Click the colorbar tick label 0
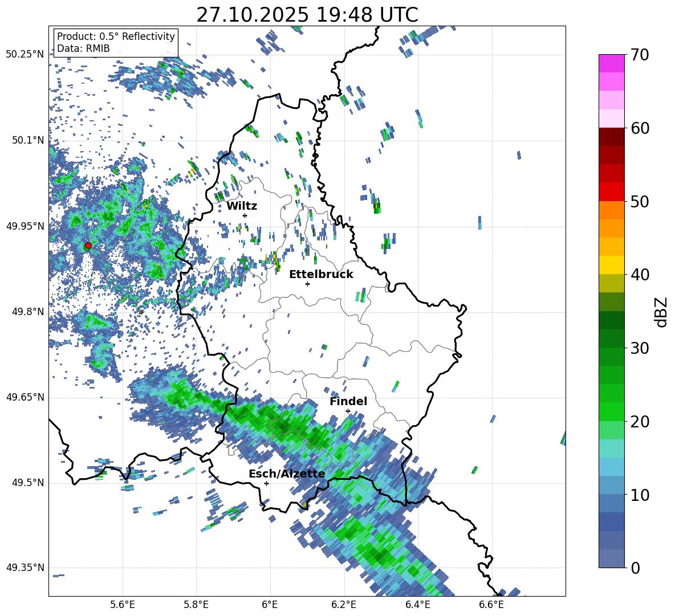The height and width of the screenshot is (616, 675). tap(635, 568)
